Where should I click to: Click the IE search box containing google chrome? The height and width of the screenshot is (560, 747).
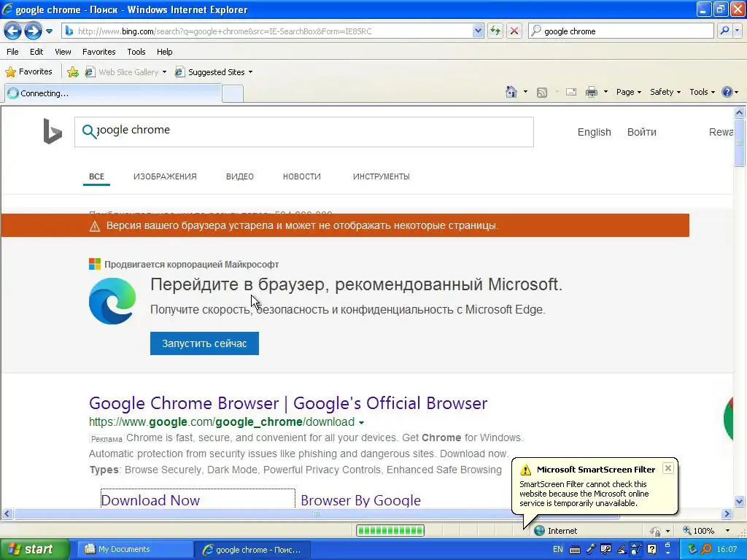(x=622, y=31)
